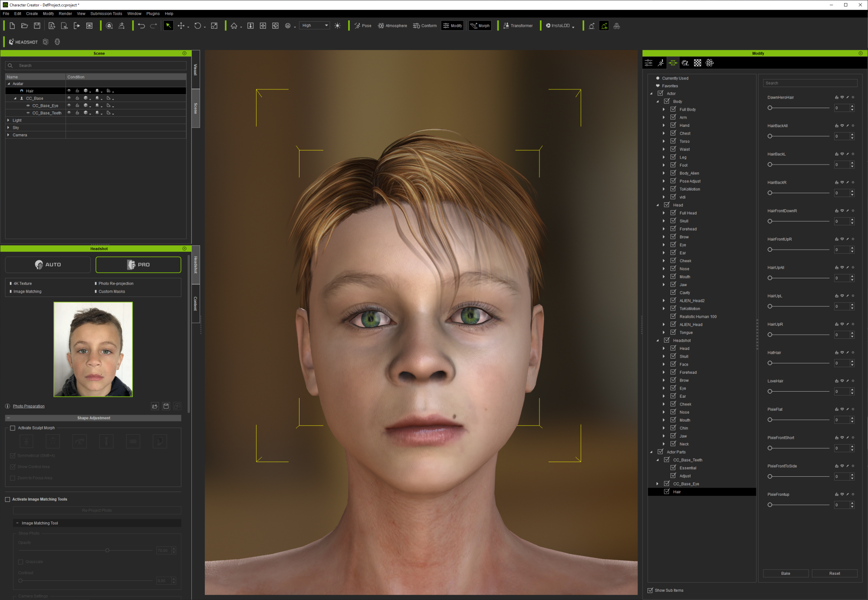The width and height of the screenshot is (868, 600).
Task: Toggle visibility eye for Hair row
Action: [69, 91]
